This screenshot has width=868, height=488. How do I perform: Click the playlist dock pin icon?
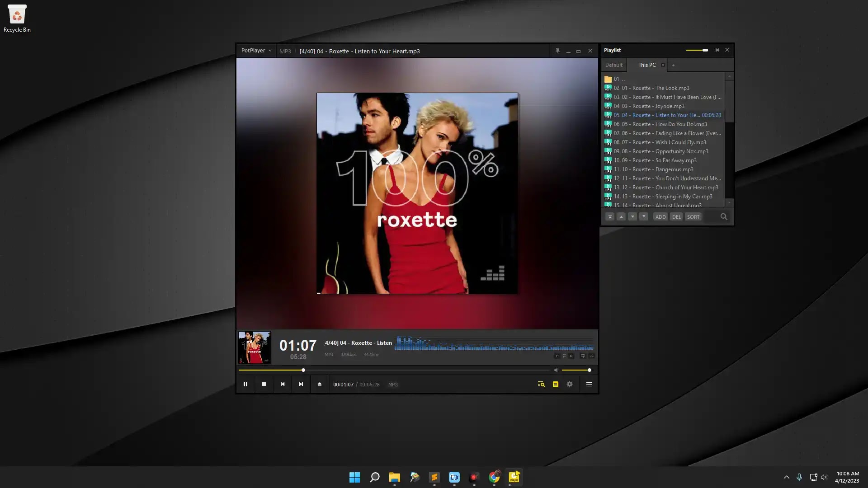(x=717, y=50)
